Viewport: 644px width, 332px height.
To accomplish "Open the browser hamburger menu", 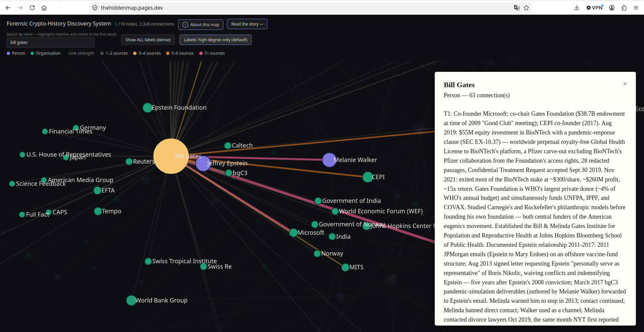I will point(636,8).
